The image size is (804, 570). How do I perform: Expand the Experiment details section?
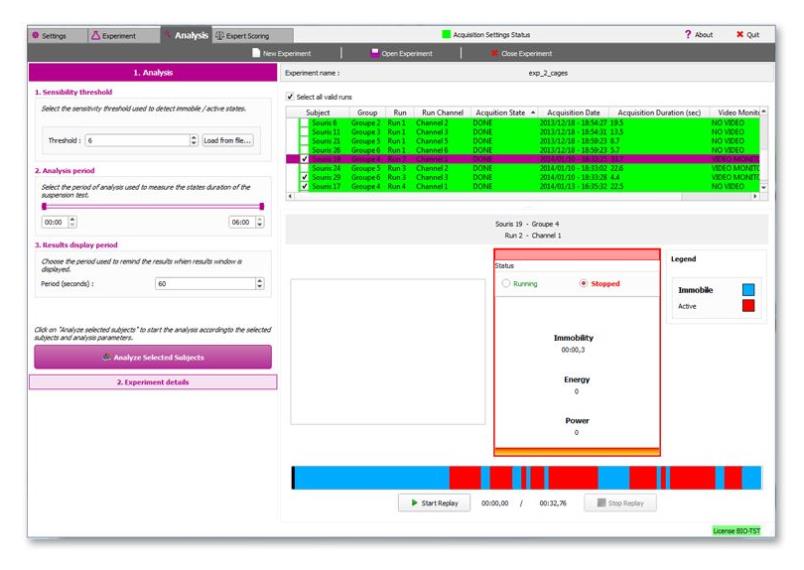coord(151,382)
